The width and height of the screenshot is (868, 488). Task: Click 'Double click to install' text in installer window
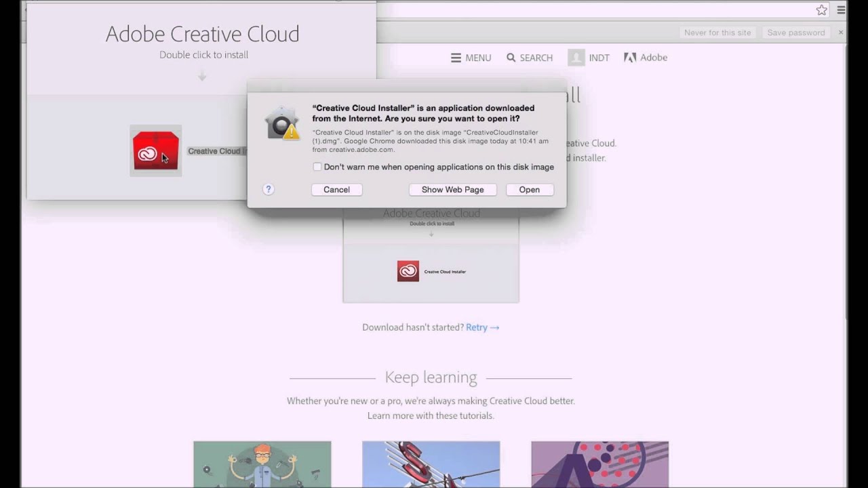click(x=203, y=55)
